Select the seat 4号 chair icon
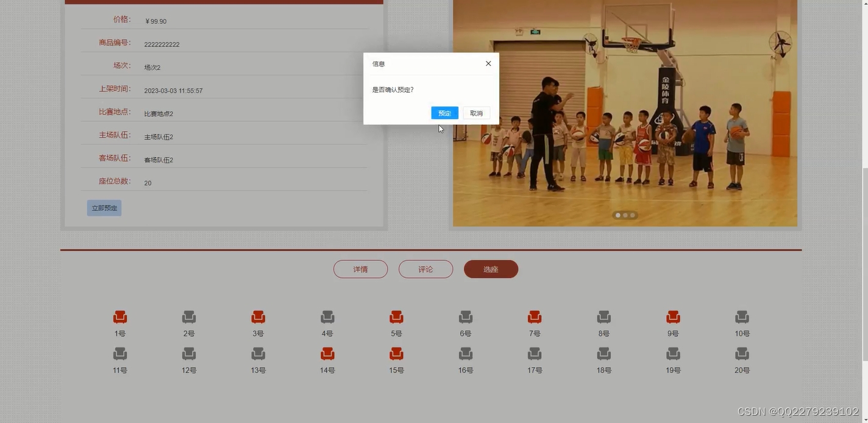Image resolution: width=868 pixels, height=423 pixels. click(327, 316)
